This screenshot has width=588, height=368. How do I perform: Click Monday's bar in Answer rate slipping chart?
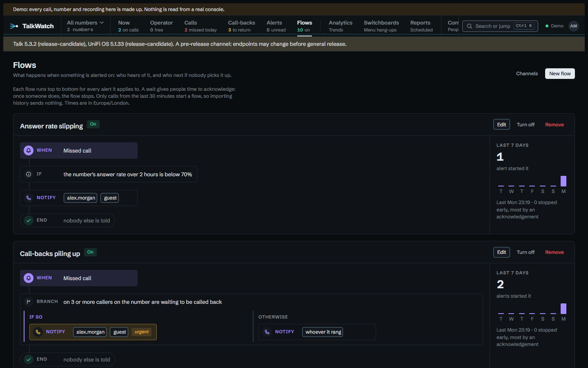pyautogui.click(x=563, y=181)
